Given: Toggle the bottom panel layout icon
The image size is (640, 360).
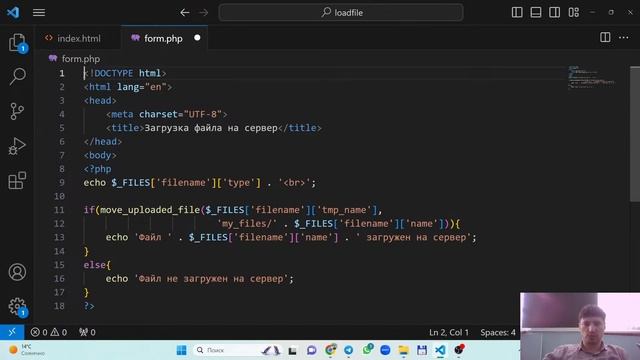Looking at the screenshot, I should click(536, 12).
